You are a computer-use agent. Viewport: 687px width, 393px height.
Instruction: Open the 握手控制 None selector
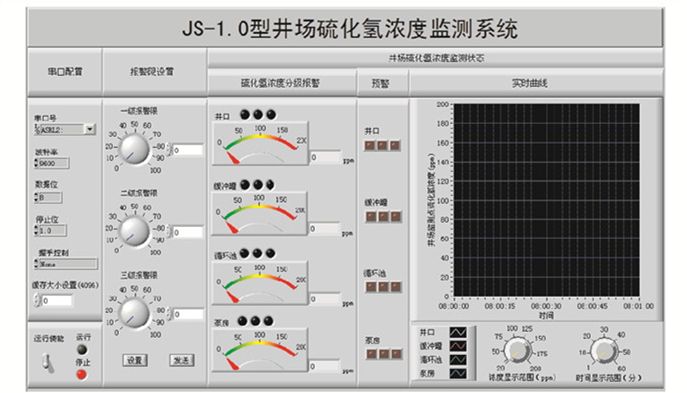(68, 264)
